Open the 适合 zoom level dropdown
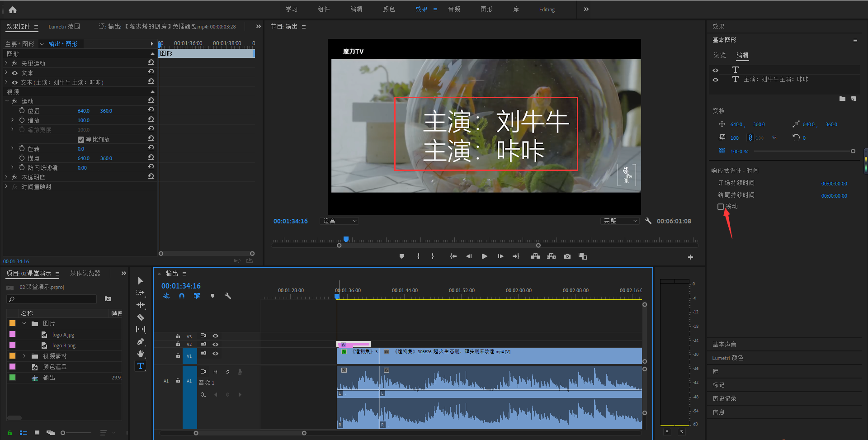 point(340,221)
